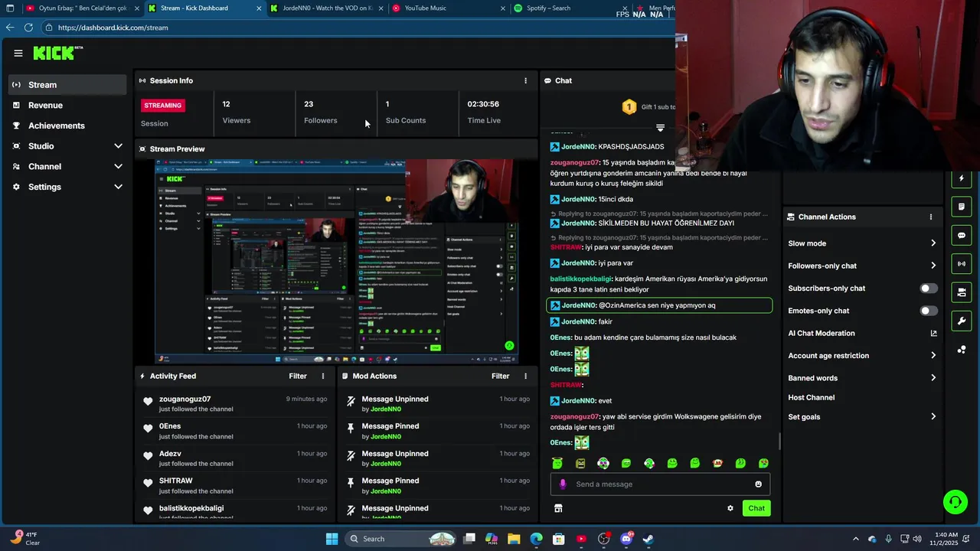
Task: Click the Stream Preview thumbnail
Action: pos(336,262)
